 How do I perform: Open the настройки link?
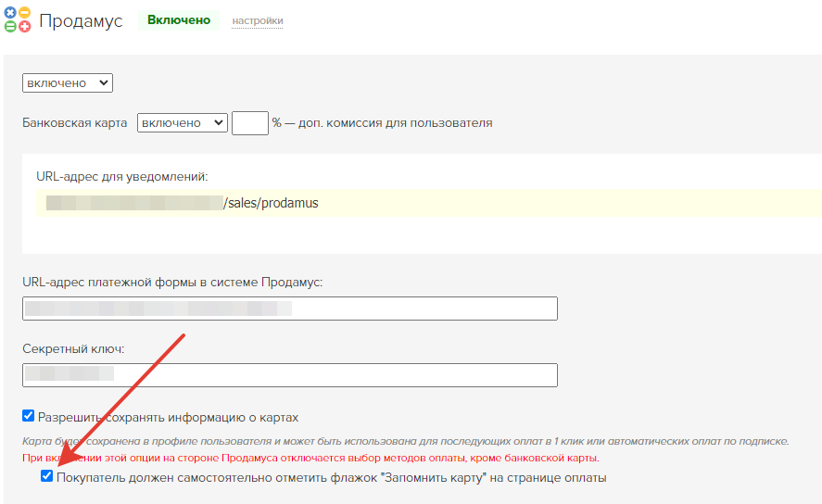coord(258,21)
